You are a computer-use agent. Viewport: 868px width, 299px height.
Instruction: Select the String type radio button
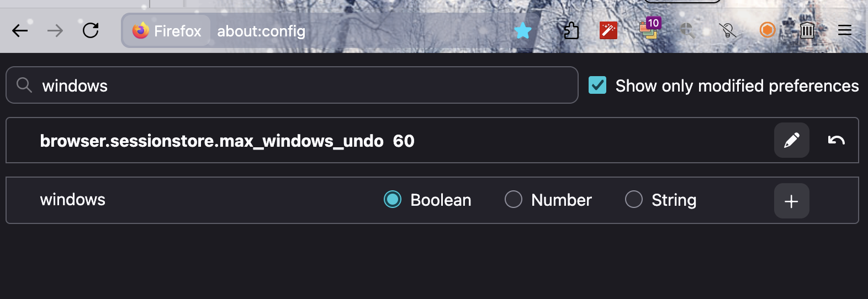pos(634,200)
